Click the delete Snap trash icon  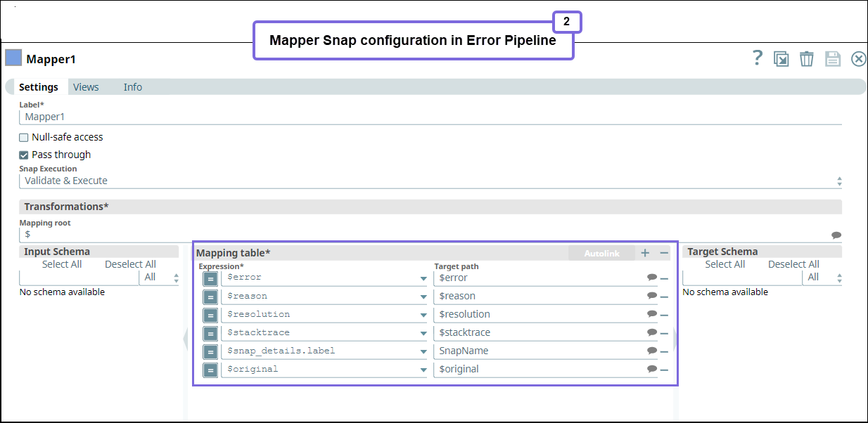click(807, 59)
